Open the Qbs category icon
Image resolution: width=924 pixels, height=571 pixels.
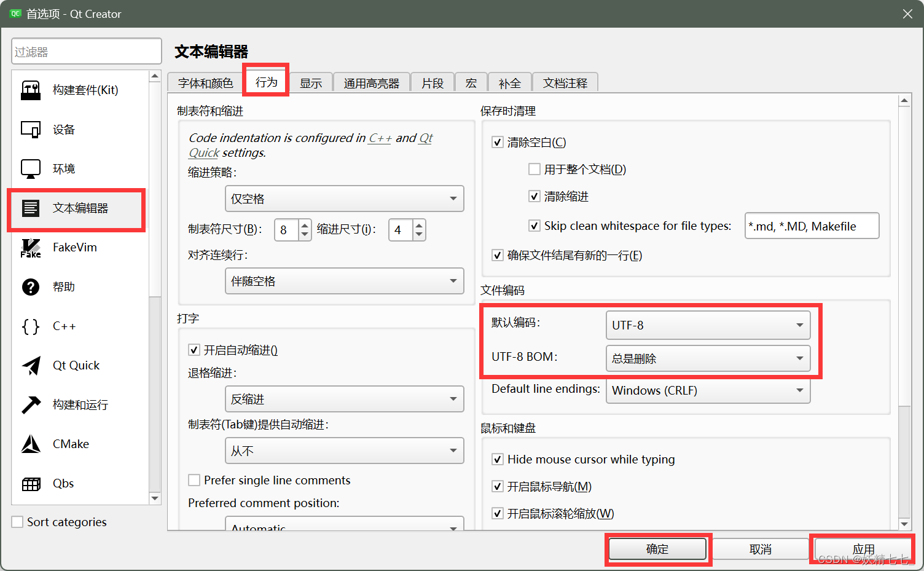pyautogui.click(x=31, y=484)
